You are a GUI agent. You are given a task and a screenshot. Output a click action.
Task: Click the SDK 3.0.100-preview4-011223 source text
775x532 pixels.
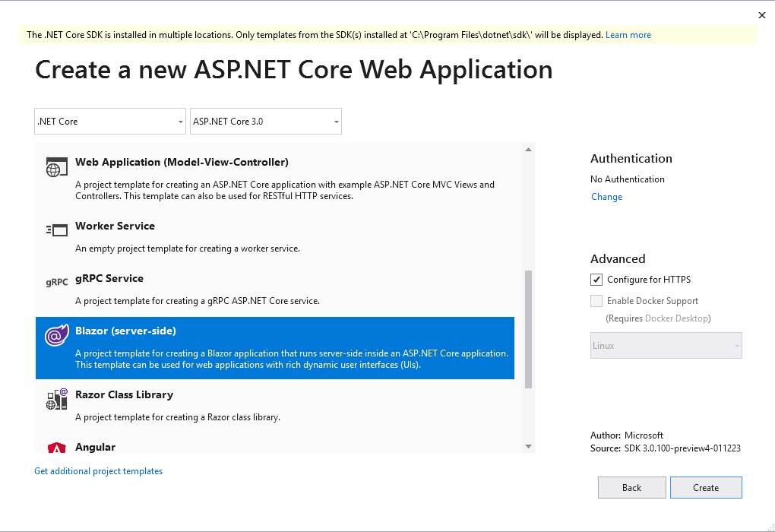[x=682, y=448]
